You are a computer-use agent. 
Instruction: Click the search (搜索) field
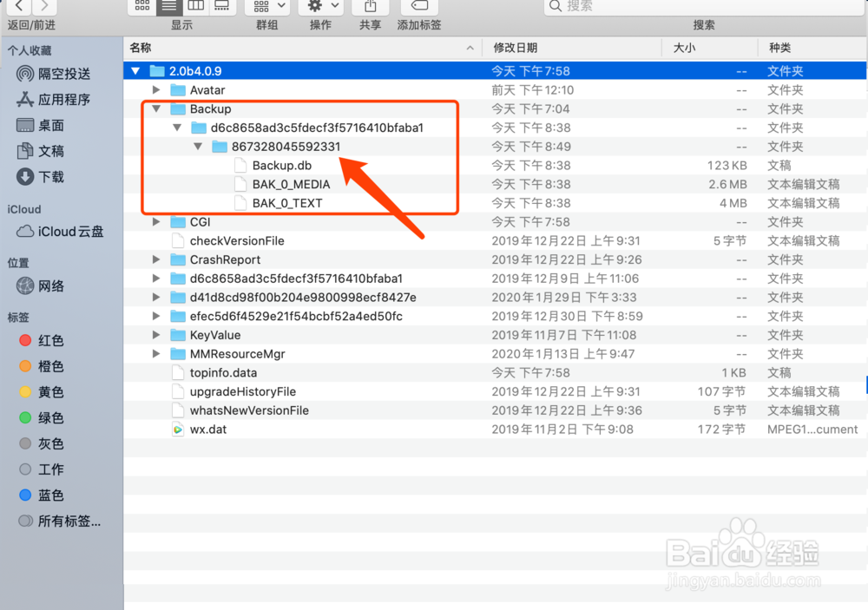[x=703, y=5]
